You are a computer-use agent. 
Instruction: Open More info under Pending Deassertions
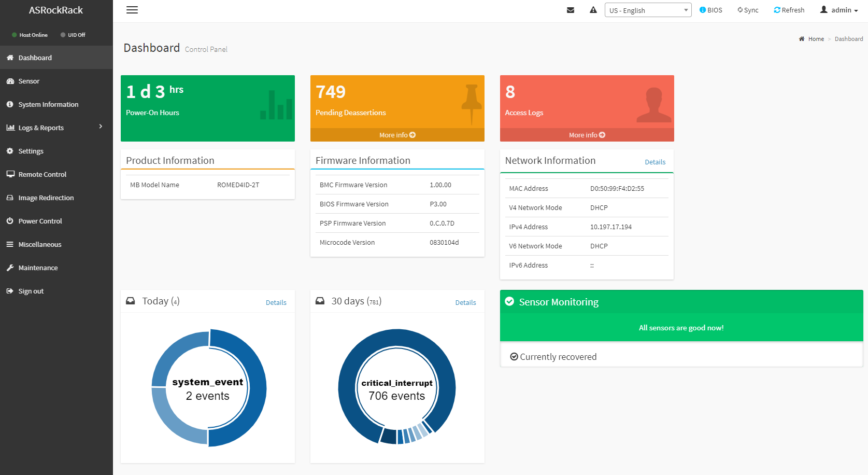click(x=397, y=135)
